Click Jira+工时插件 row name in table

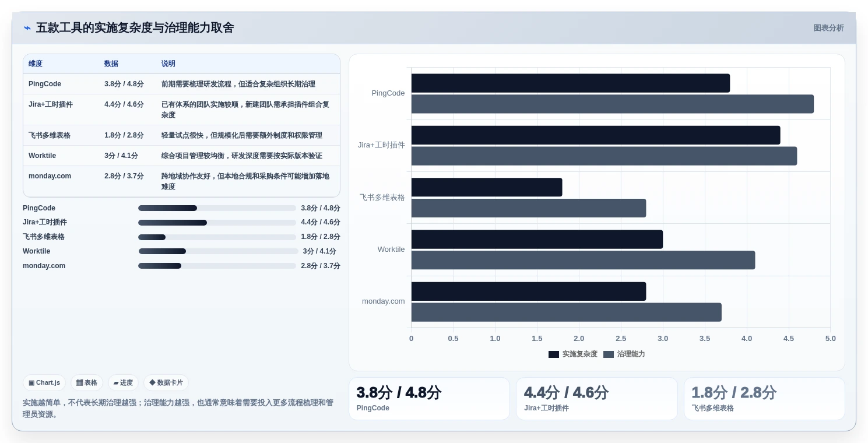coord(51,104)
